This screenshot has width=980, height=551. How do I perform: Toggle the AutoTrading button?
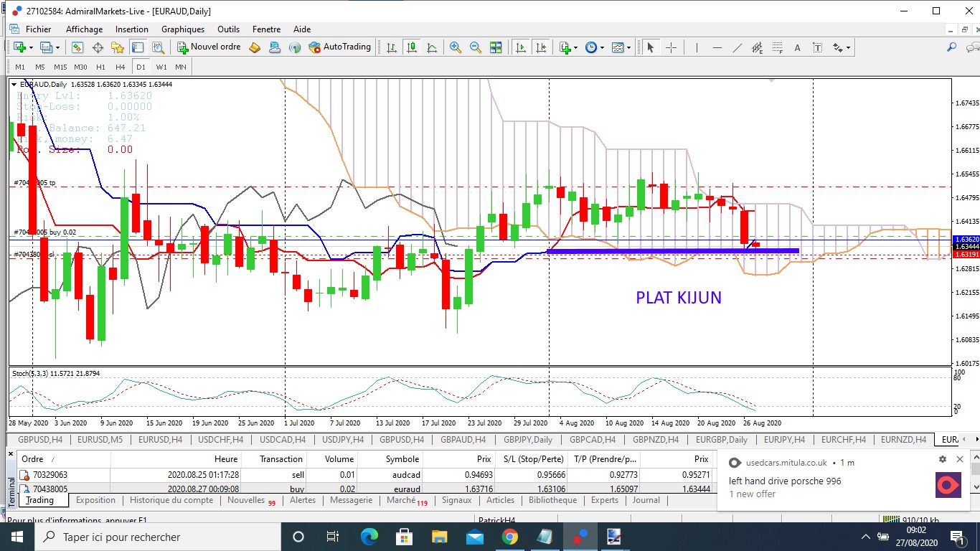click(340, 47)
